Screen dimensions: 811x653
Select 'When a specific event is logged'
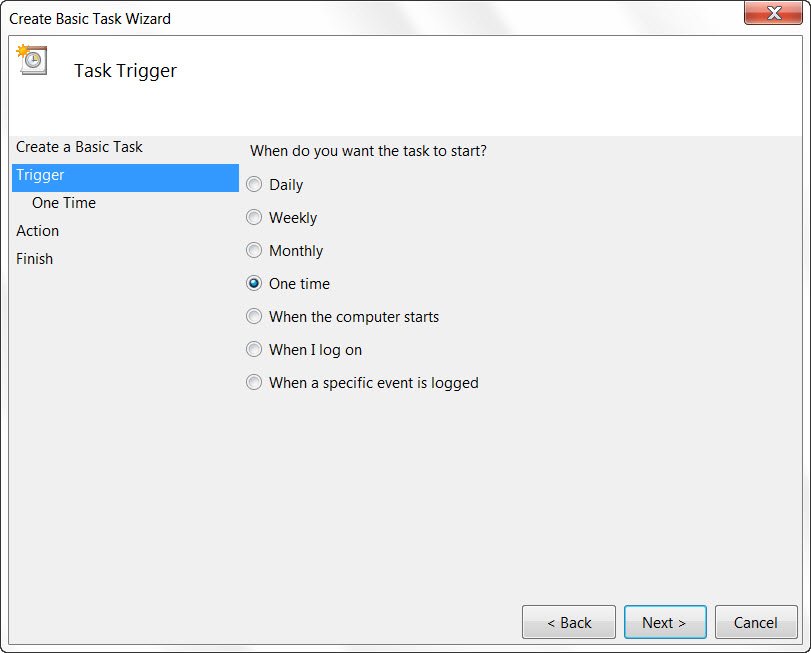tap(254, 382)
